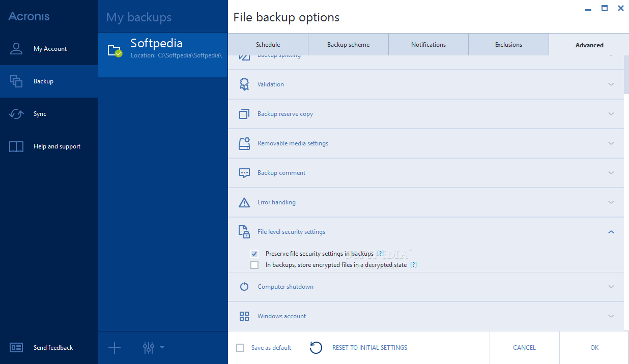Screen dimensions: 629x364
Task: Click the My Account person icon
Action: (16, 49)
